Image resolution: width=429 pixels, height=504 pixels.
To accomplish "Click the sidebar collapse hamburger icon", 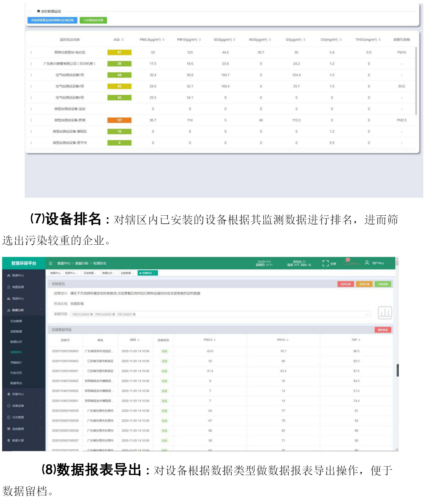I will tap(51, 263).
